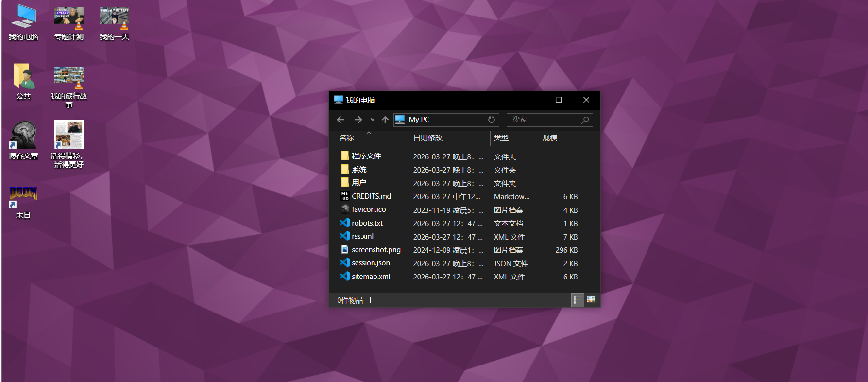This screenshot has height=382, width=868.
Task: Click the JSON 文件 type cell
Action: coord(511,264)
